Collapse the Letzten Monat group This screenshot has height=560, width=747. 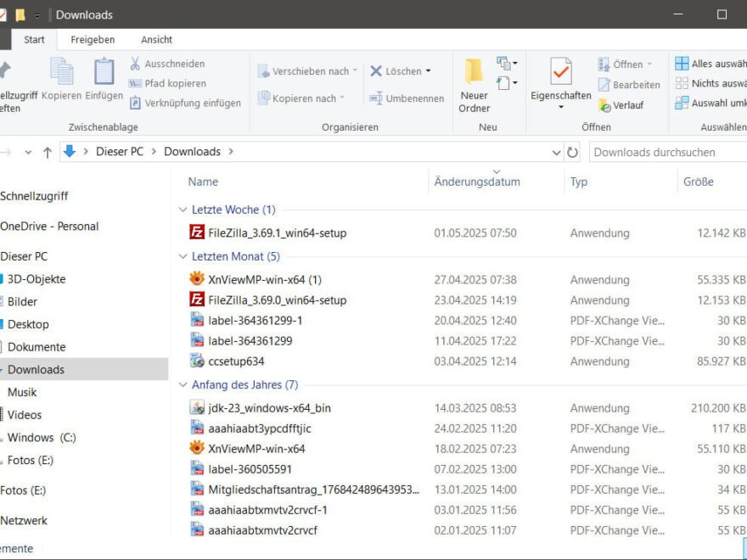pos(183,256)
